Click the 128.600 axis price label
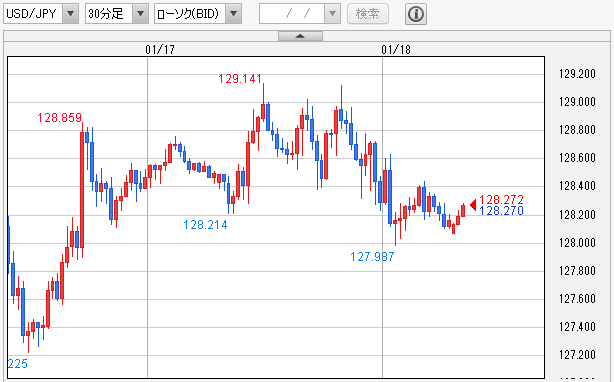Viewport: 614px width, 382px height. click(x=577, y=158)
